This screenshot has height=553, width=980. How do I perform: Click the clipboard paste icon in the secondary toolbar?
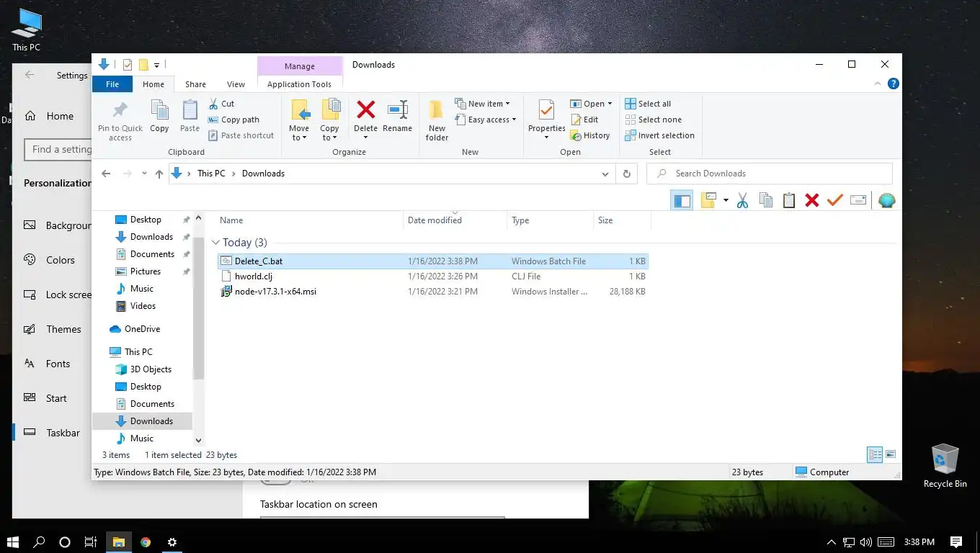point(789,201)
